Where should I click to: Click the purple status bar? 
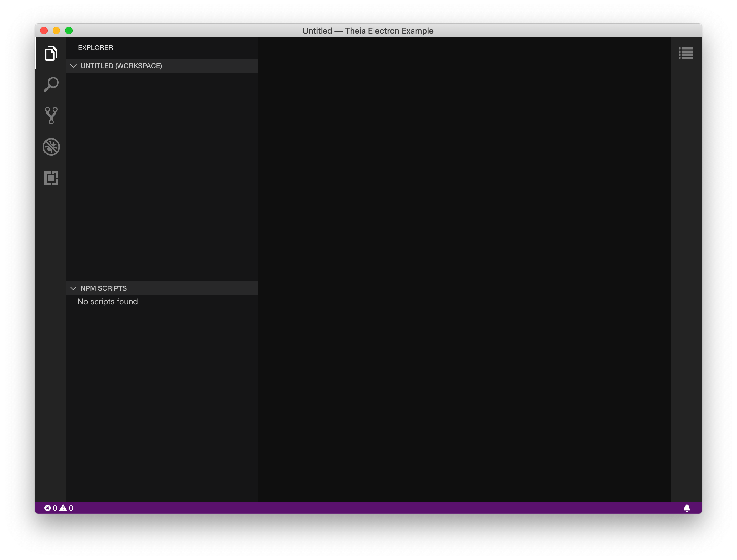[367, 508]
